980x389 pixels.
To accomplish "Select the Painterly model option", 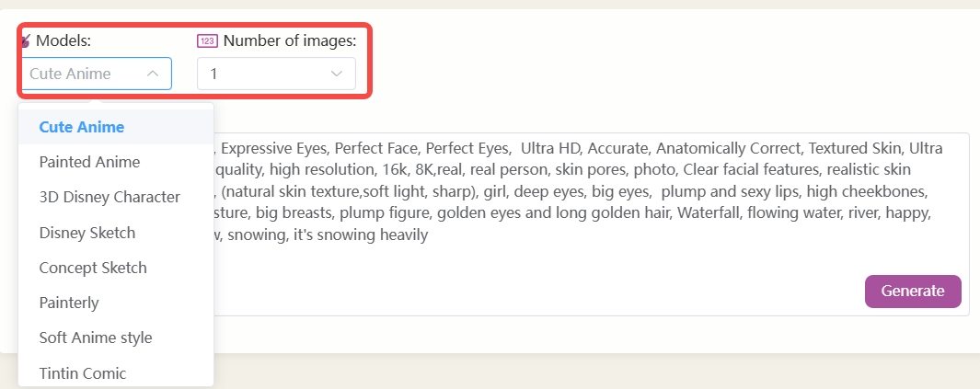I will [x=69, y=303].
